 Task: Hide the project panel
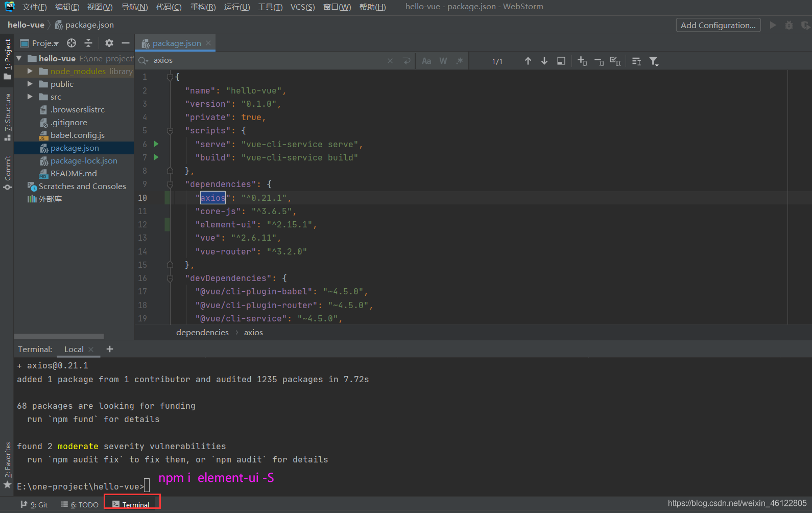click(126, 43)
